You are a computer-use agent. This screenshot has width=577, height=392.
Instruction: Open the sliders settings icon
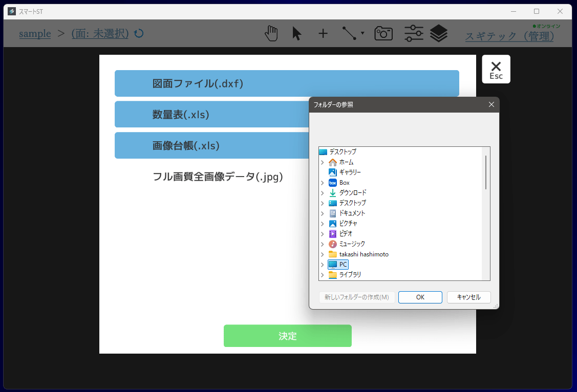pos(414,34)
